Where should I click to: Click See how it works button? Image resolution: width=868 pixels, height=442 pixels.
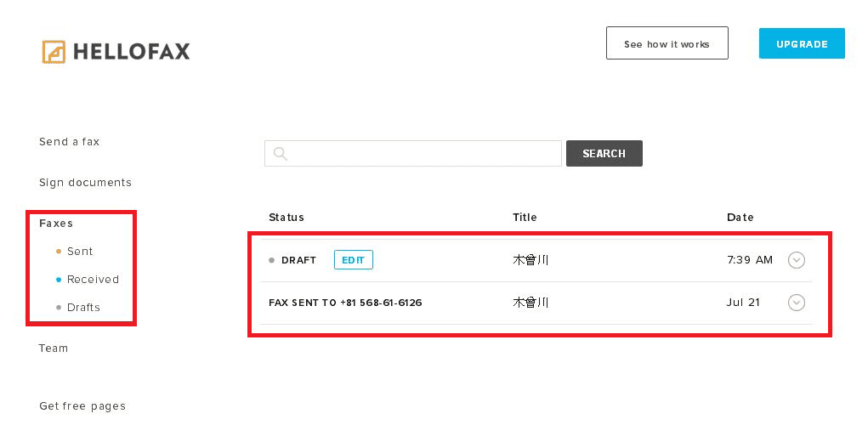(667, 43)
